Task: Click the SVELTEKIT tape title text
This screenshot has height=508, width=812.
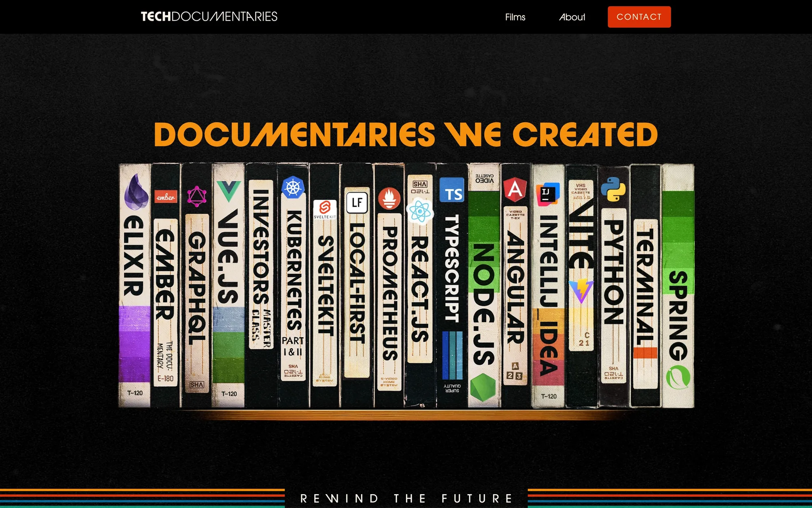Action: [x=326, y=286]
